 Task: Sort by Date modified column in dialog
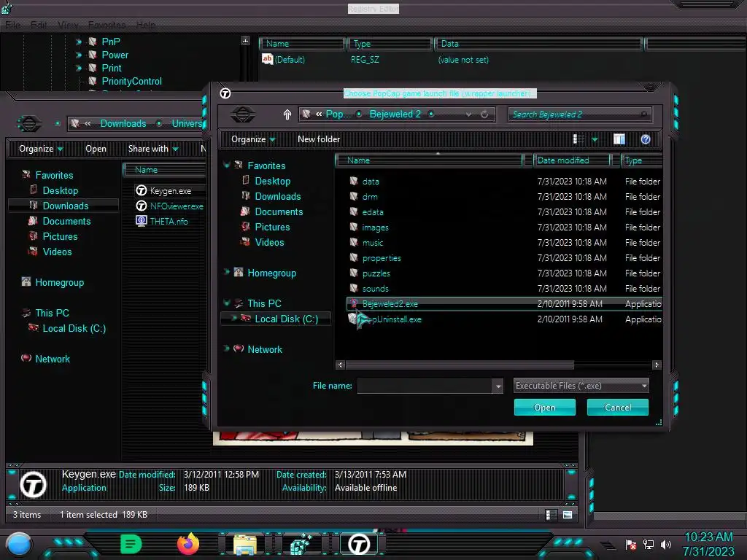click(571, 160)
